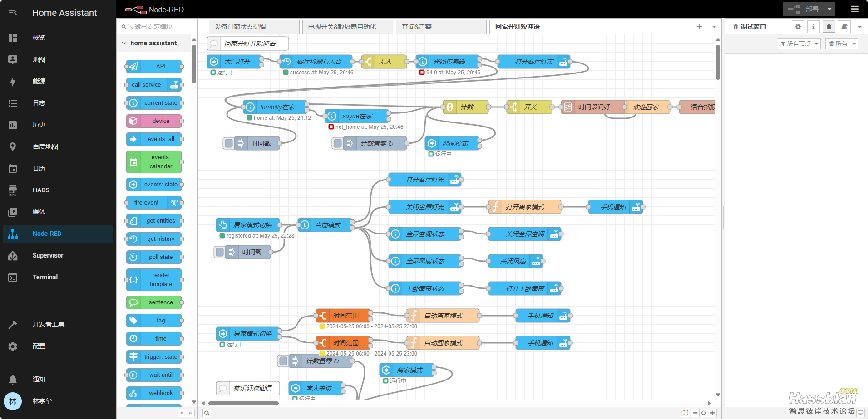The width and height of the screenshot is (868, 419).
Task: Click the search flows magnifier button
Action: (x=207, y=413)
